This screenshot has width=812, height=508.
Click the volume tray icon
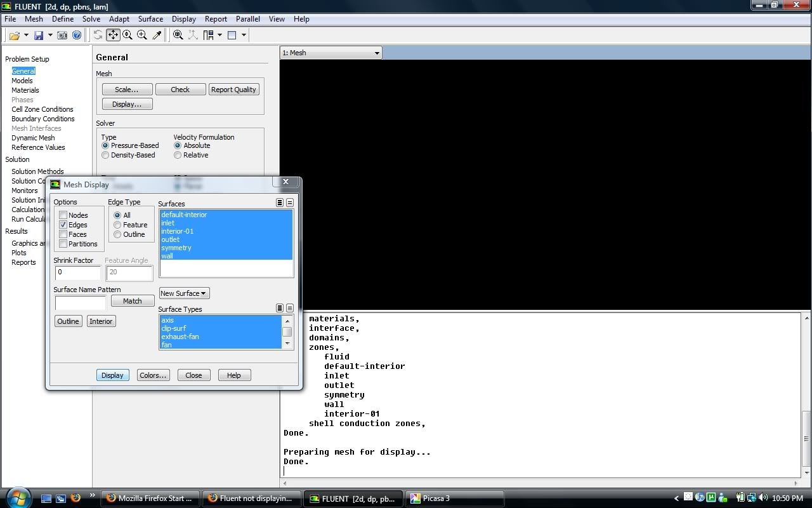pyautogui.click(x=763, y=498)
